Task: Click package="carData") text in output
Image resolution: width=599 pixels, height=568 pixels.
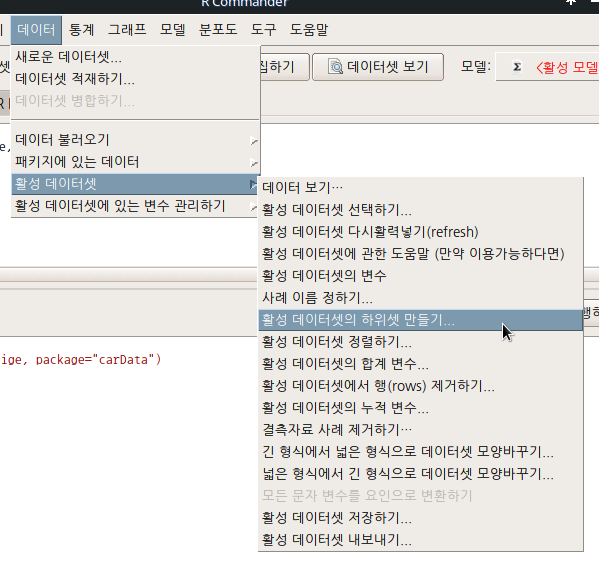Action: point(98,360)
